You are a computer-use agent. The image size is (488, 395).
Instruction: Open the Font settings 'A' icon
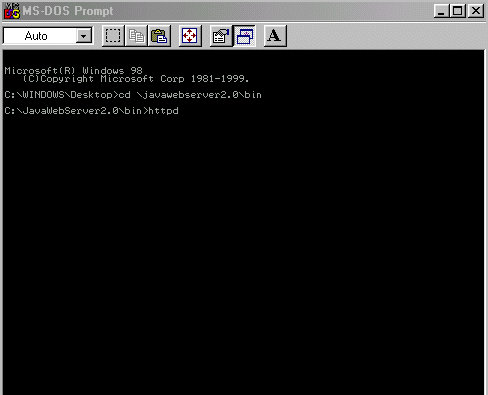coord(275,36)
